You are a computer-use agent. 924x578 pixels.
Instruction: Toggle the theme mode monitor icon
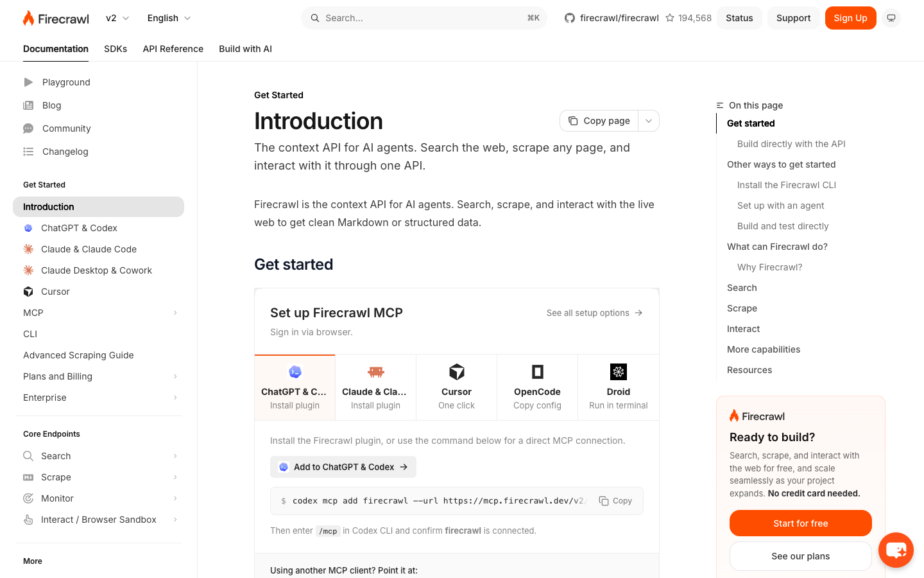(x=891, y=18)
